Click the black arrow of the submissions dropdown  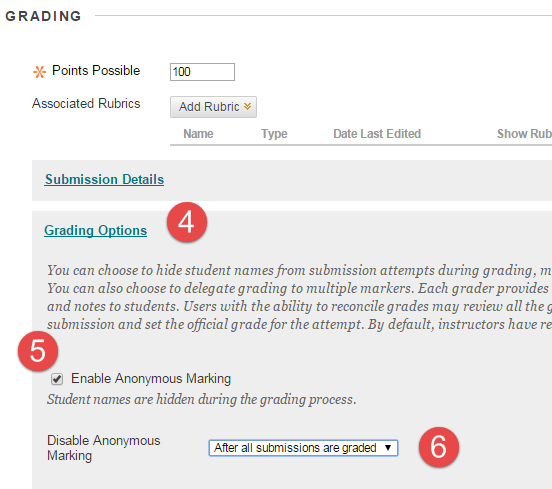coord(388,448)
